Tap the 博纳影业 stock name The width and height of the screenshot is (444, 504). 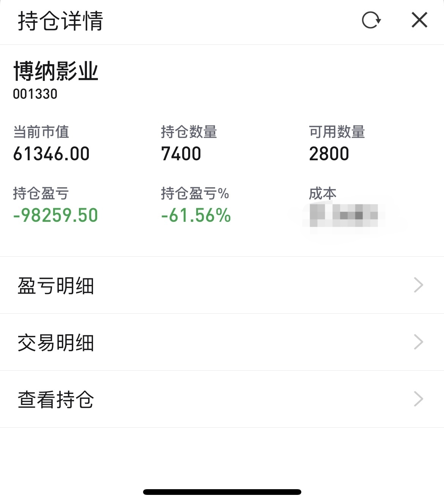click(56, 71)
